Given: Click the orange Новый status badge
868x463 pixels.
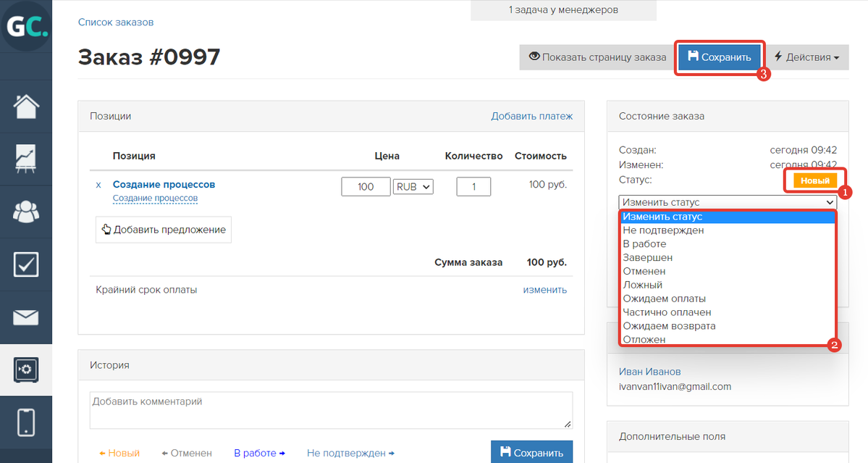Looking at the screenshot, I should point(815,180).
